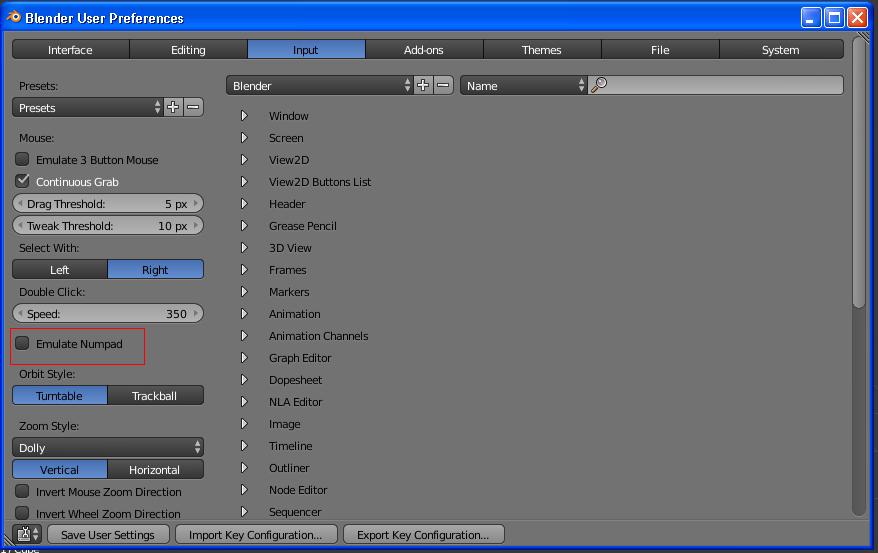Expand the Outliner keymap section
The image size is (878, 553).
click(244, 467)
